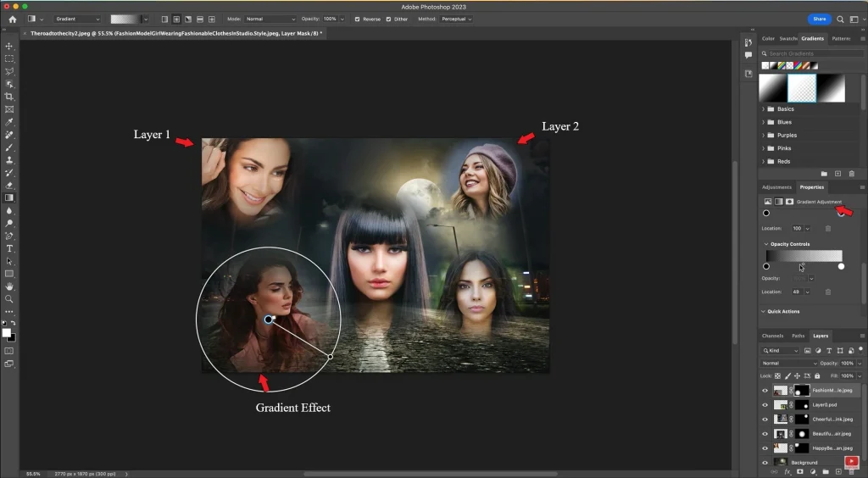Select the Rectangle shape tool
This screenshot has width=868, height=478.
click(x=8, y=274)
